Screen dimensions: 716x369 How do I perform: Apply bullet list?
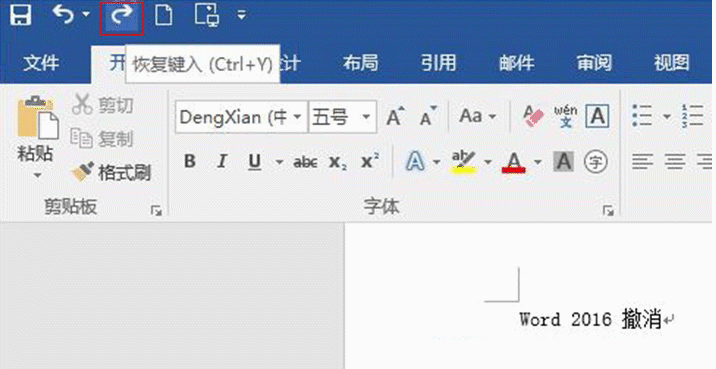pos(643,116)
